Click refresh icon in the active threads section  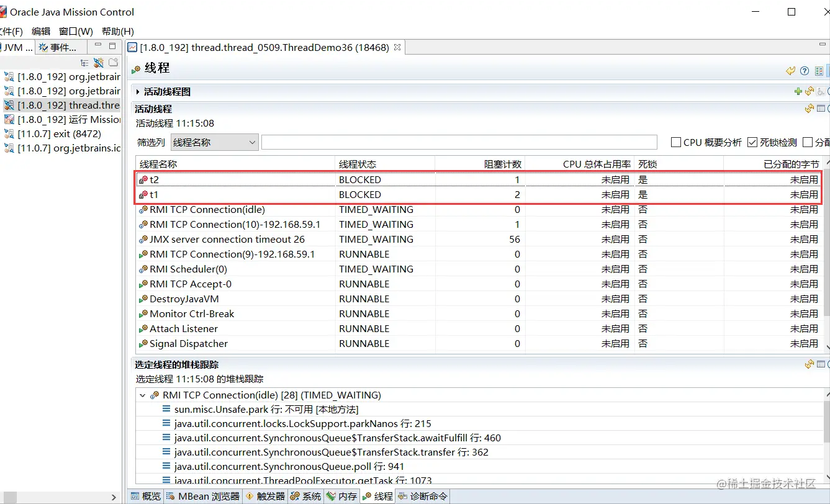click(810, 108)
